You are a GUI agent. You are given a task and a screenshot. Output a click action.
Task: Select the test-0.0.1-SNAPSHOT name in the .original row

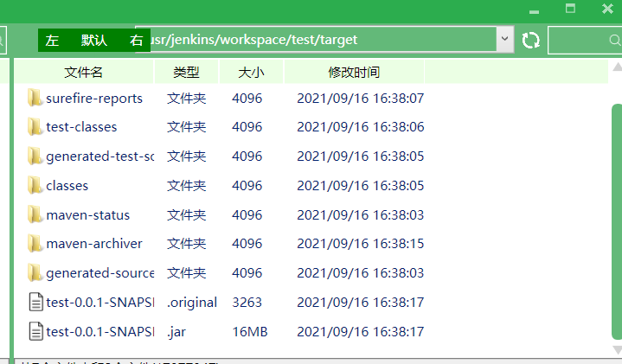100,302
